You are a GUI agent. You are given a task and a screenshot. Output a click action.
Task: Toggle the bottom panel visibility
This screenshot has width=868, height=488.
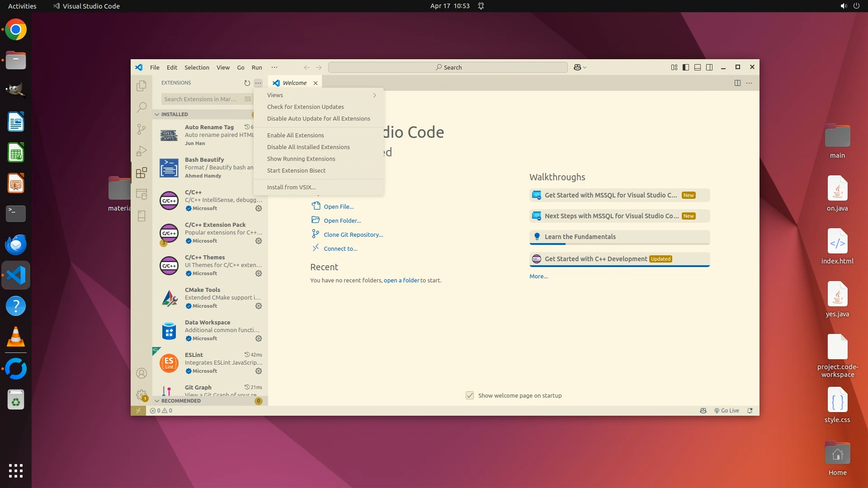point(698,67)
